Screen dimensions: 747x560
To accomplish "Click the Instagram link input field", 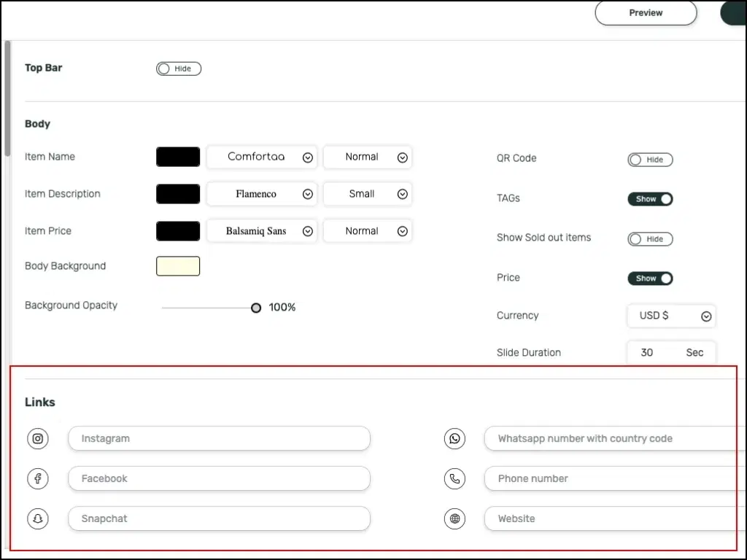I will pos(219,438).
